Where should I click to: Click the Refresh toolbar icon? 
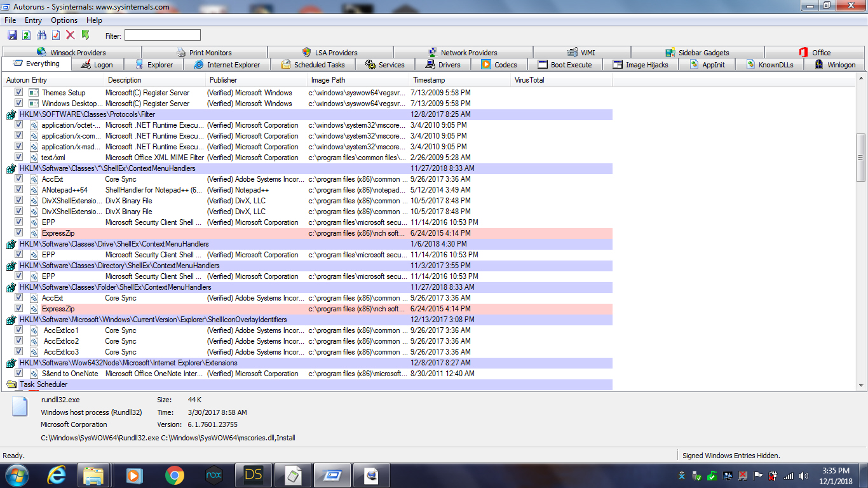(26, 35)
